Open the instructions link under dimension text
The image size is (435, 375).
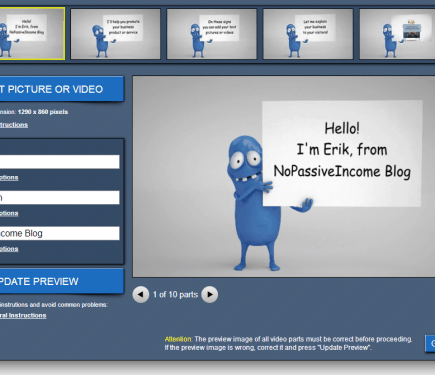(x=14, y=125)
